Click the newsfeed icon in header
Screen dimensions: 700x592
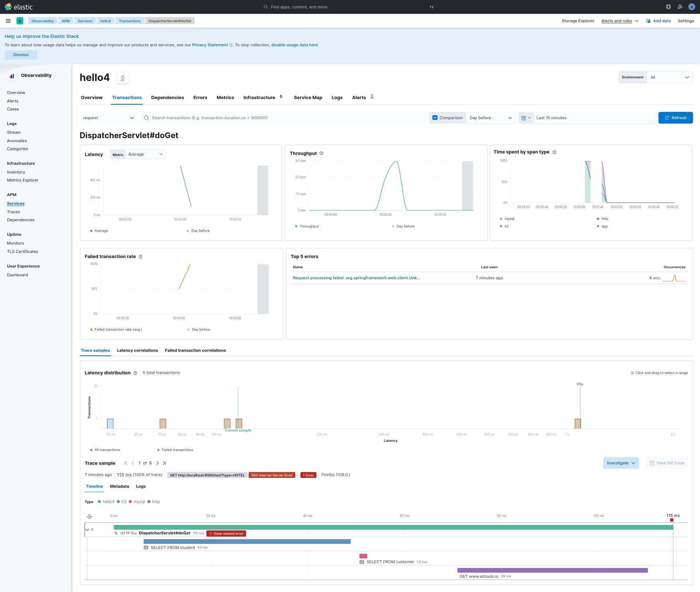[x=680, y=7]
